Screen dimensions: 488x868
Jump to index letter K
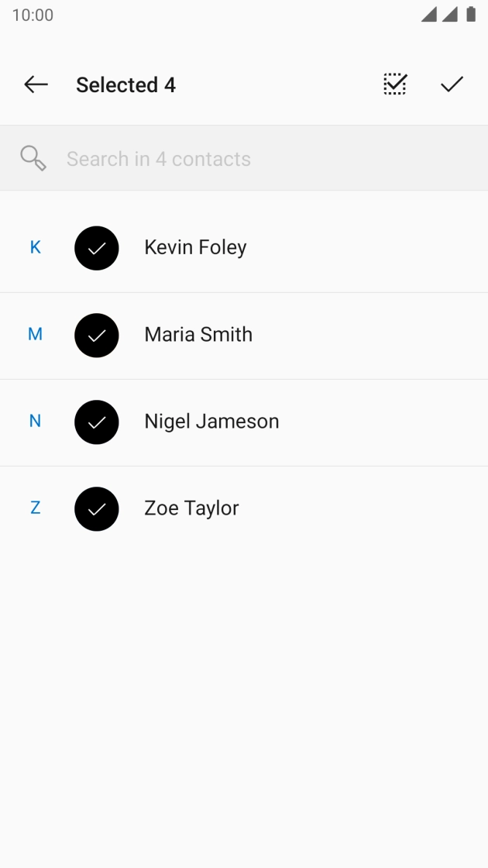(35, 247)
